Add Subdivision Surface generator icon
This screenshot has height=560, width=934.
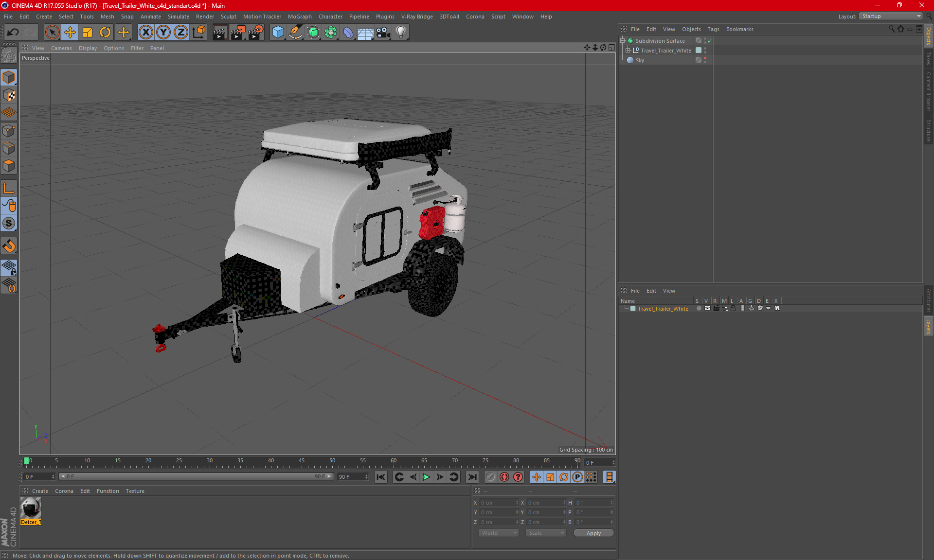[x=313, y=33]
